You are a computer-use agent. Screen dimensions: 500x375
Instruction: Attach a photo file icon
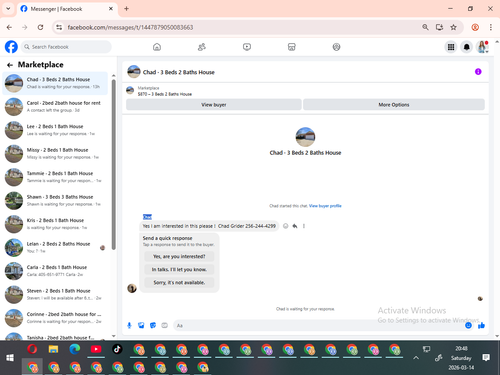141,325
